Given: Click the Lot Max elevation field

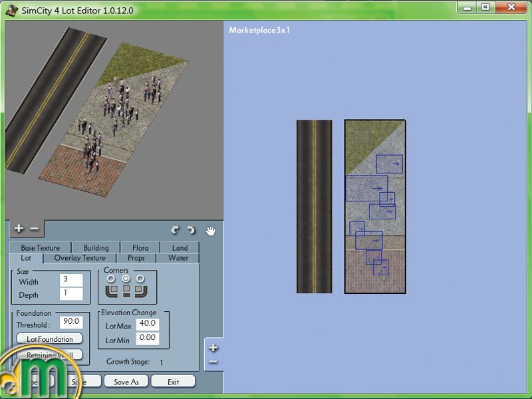Looking at the screenshot, I should (148, 325).
